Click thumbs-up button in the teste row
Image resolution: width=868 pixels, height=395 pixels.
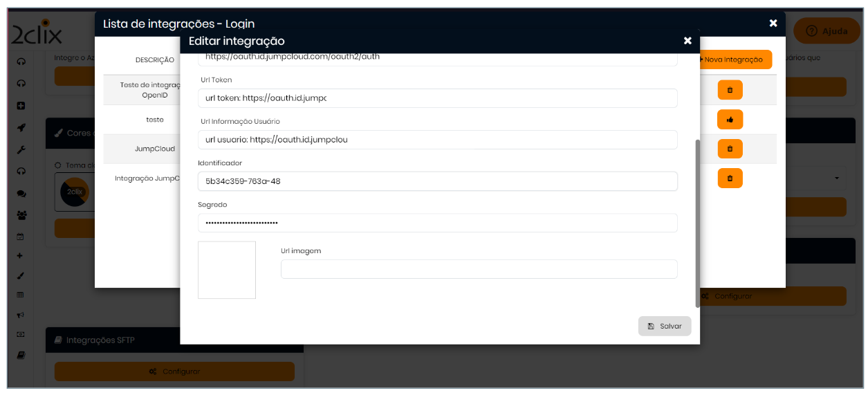(730, 120)
